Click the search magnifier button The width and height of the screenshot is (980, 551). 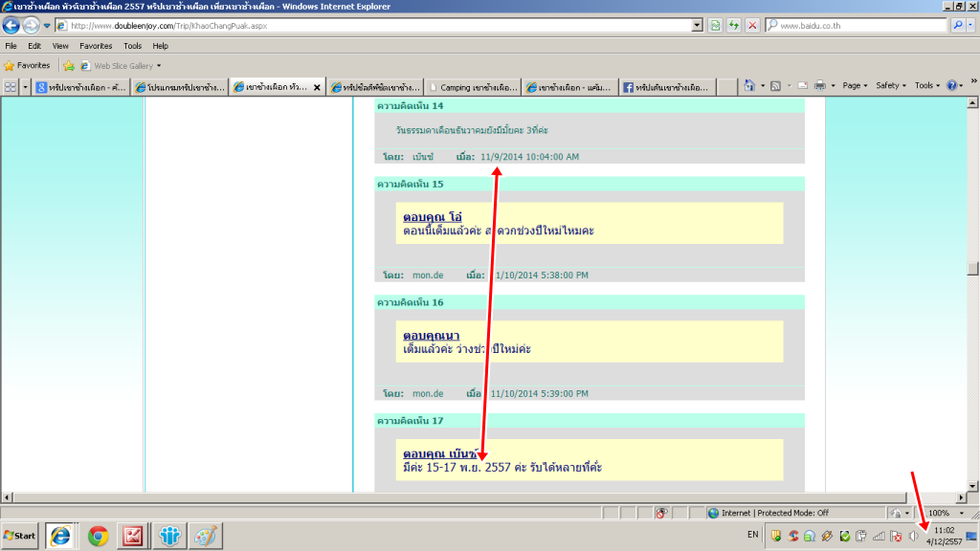click(957, 26)
